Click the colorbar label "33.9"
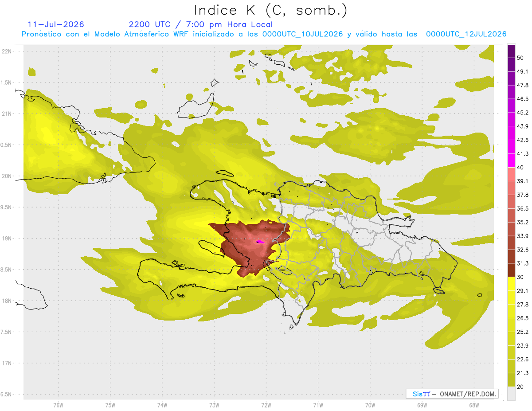The height and width of the screenshot is (411, 532). 522,236
